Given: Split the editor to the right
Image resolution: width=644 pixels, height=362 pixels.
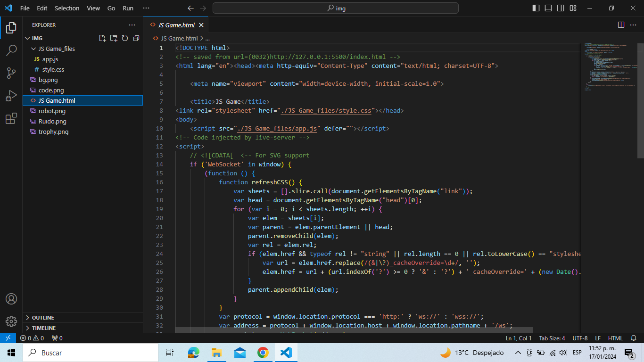Looking at the screenshot, I should (x=621, y=25).
